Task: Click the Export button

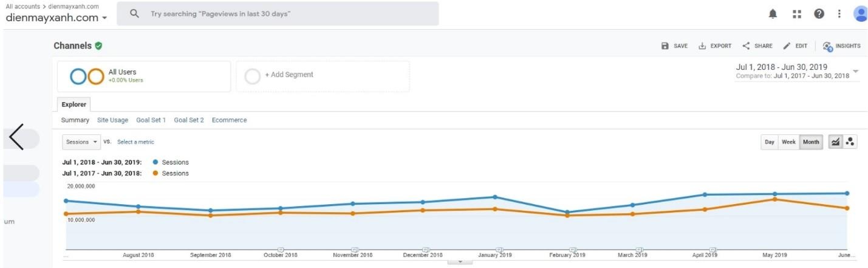Action: [x=715, y=46]
